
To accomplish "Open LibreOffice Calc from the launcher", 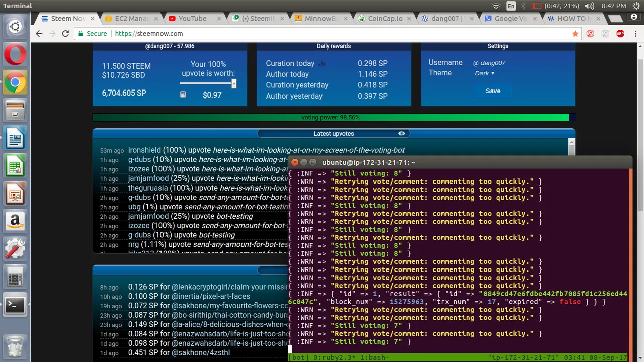I will click(15, 165).
